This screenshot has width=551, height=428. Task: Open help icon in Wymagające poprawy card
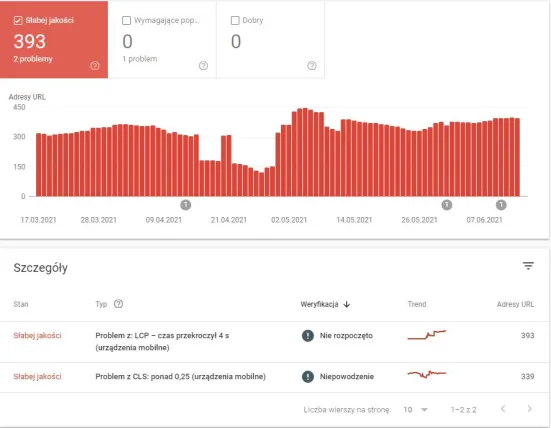(x=203, y=66)
